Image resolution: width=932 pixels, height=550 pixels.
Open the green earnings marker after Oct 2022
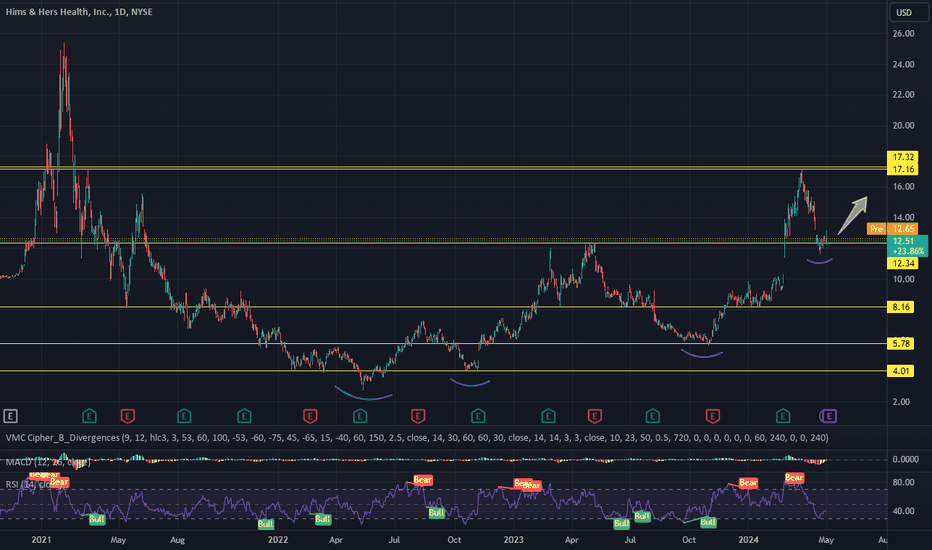tap(478, 416)
